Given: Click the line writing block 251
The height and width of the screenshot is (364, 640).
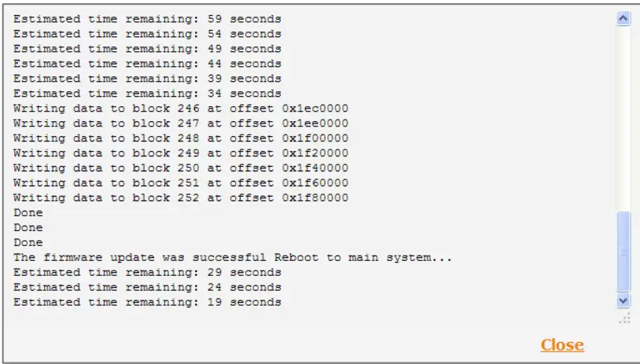Looking at the screenshot, I should [181, 182].
